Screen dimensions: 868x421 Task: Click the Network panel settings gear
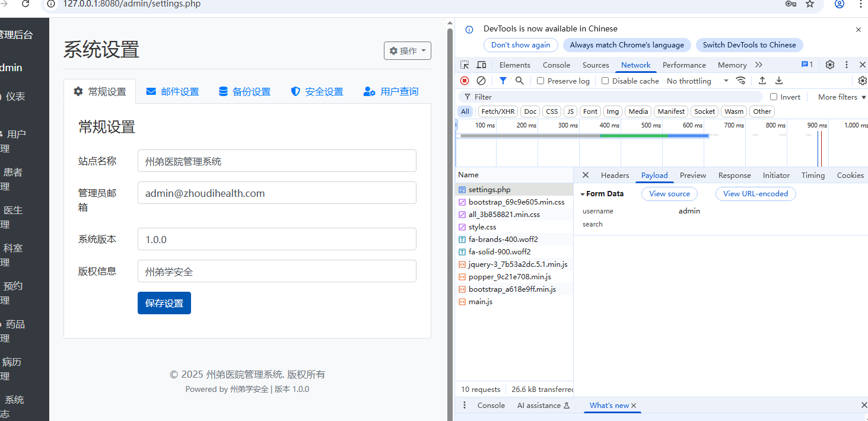point(863,81)
